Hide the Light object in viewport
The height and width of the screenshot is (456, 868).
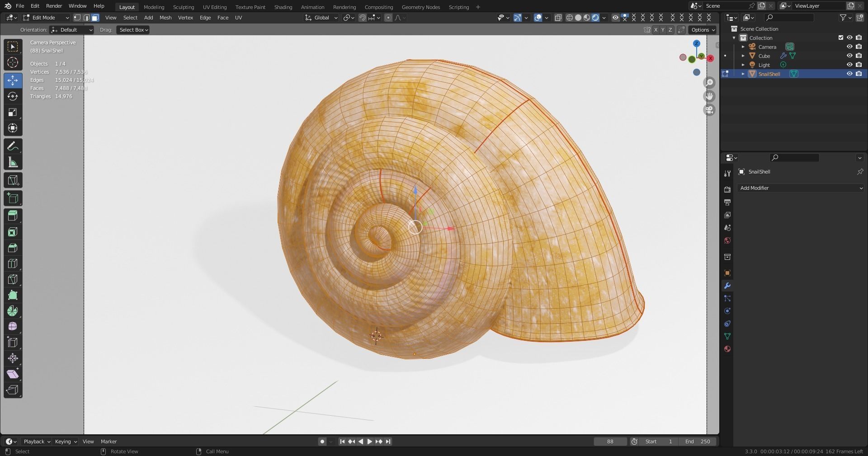click(x=849, y=65)
